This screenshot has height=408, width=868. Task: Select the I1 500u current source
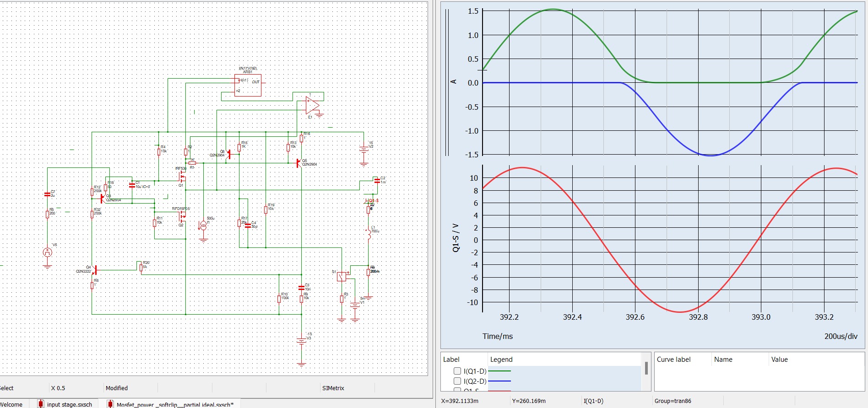pyautogui.click(x=203, y=225)
